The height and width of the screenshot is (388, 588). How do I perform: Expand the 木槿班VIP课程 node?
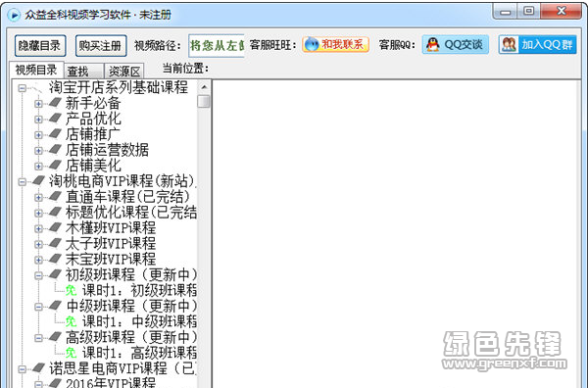coord(38,228)
